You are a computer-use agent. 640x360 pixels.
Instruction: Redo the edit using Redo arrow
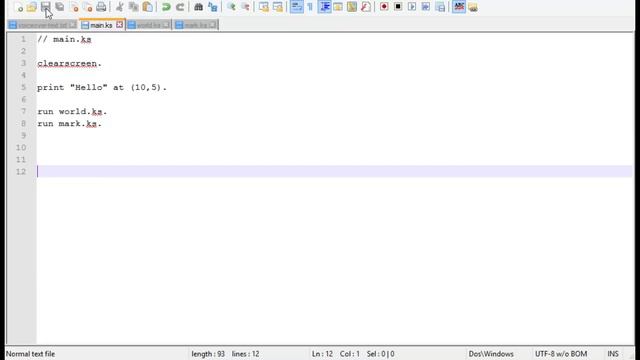pyautogui.click(x=180, y=7)
